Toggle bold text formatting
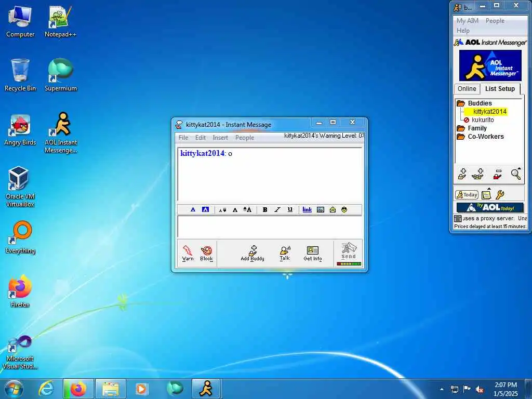Screen dimensions: 532x399 point(264,210)
